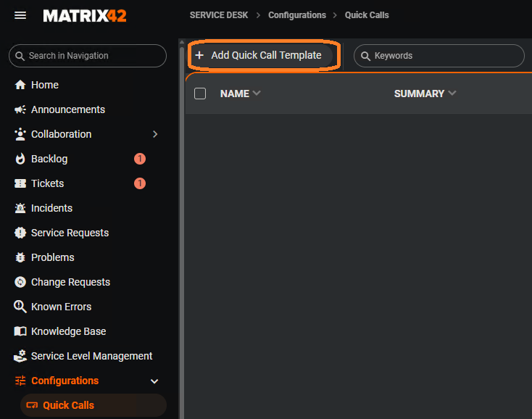Click the Home house icon
This screenshot has width=532, height=419.
20,85
